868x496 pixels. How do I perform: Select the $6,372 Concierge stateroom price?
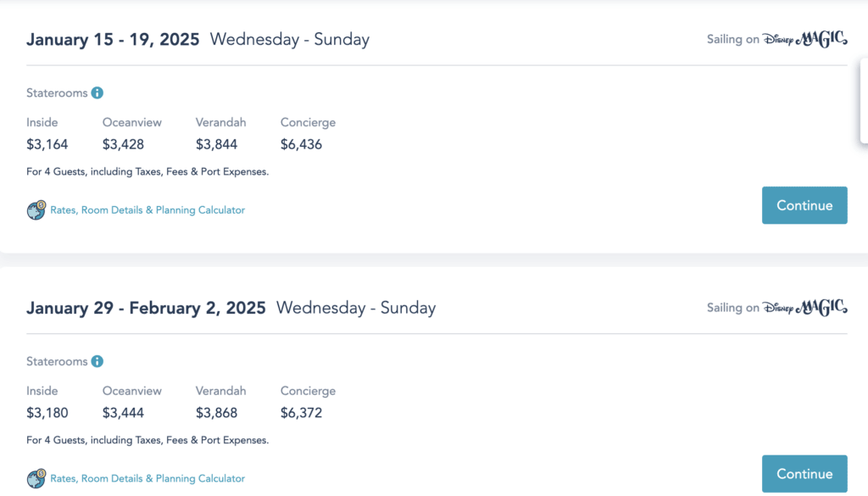click(x=301, y=413)
